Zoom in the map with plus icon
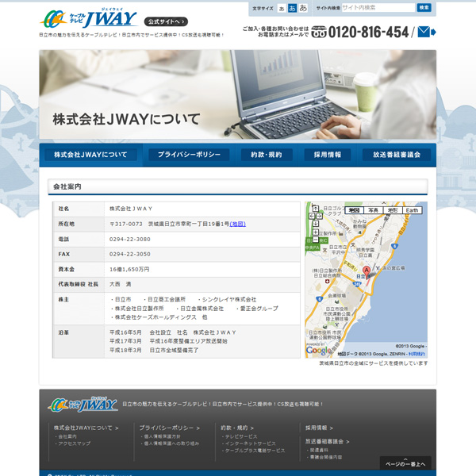 316,232
